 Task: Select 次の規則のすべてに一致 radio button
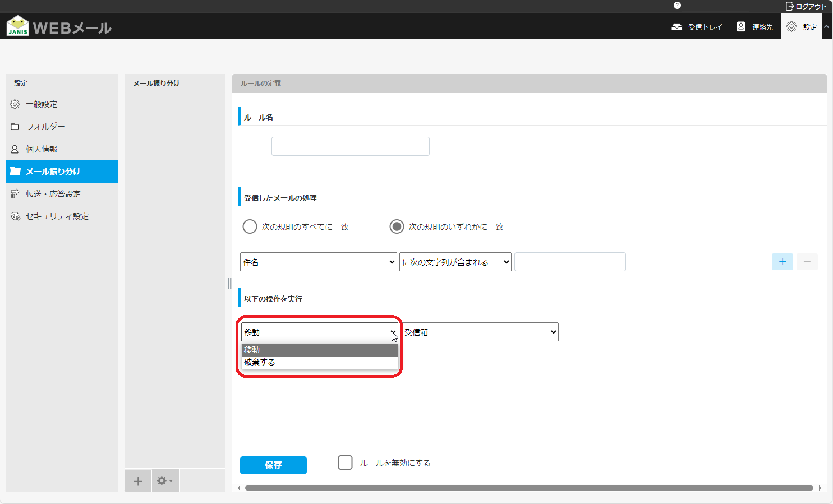250,226
